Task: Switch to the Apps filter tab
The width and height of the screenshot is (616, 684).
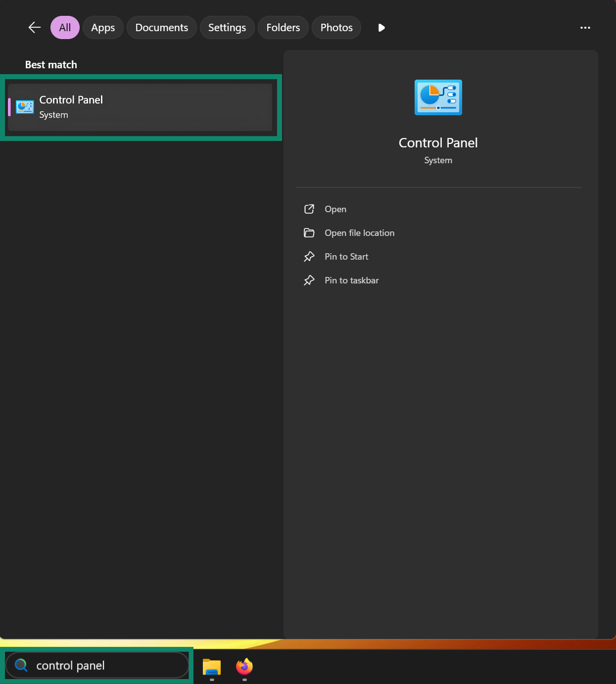Action: pyautogui.click(x=103, y=28)
